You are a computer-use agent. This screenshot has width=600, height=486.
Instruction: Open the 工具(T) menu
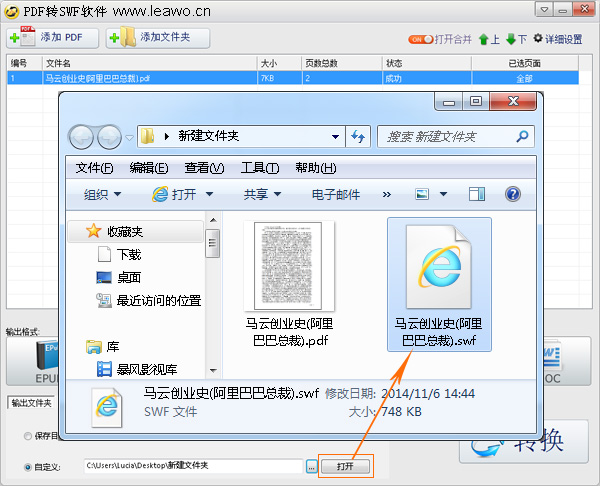pos(260,168)
